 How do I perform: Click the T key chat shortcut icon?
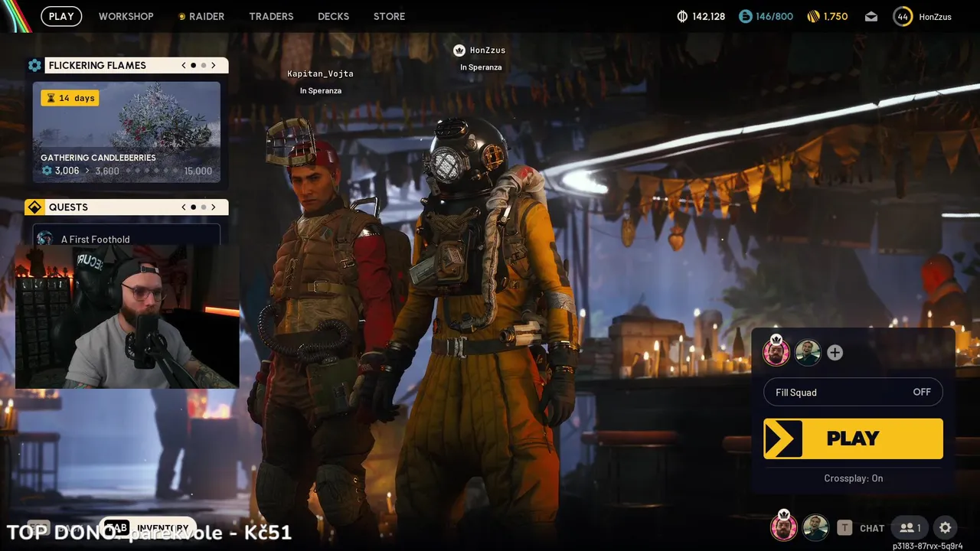coord(844,527)
